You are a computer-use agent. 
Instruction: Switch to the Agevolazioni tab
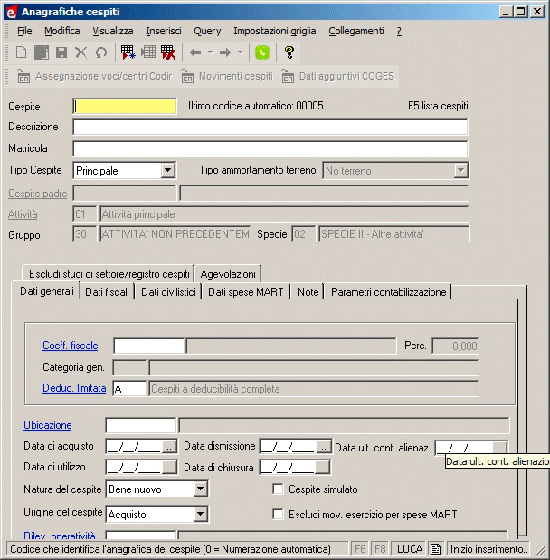tap(228, 274)
